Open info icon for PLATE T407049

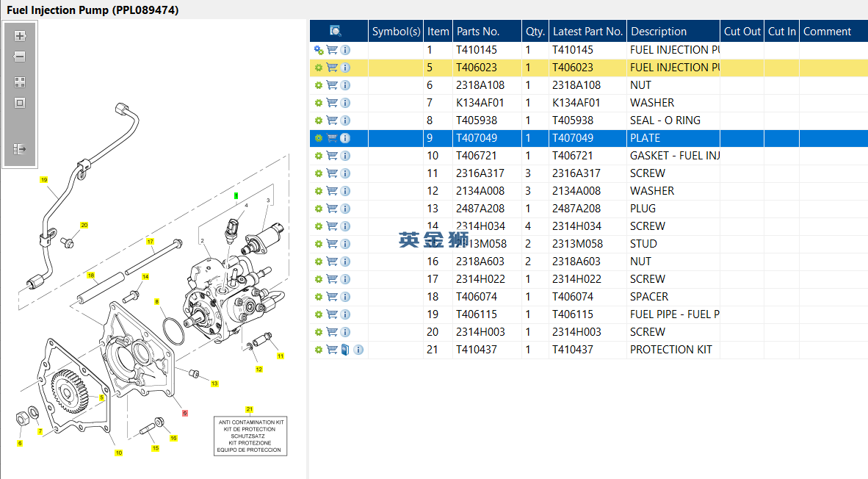(345, 138)
